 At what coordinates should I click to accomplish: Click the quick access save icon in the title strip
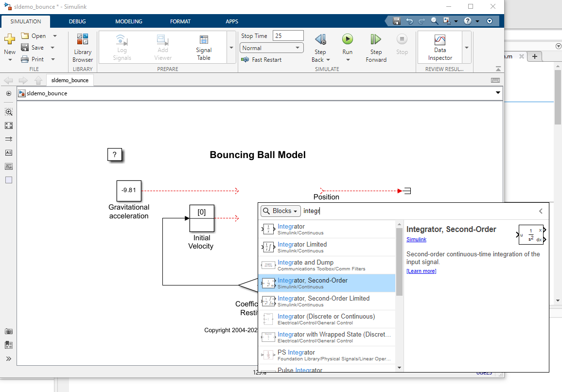click(396, 21)
